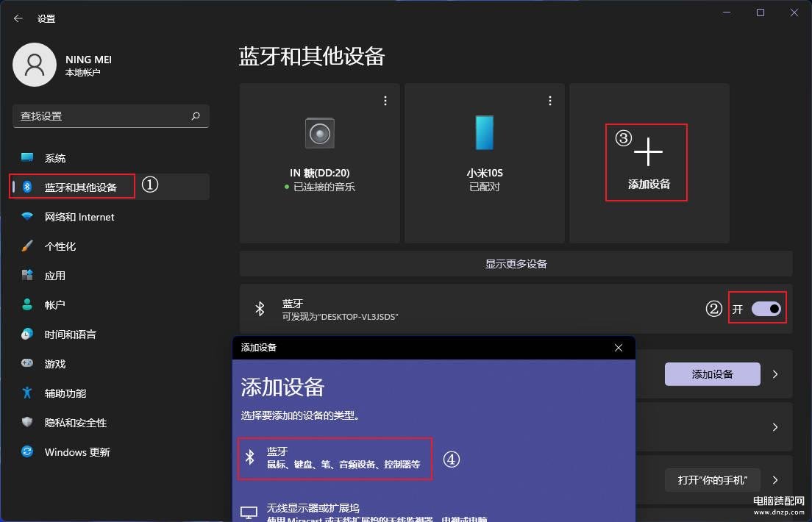Open more options for 小米10S device

coord(550,101)
